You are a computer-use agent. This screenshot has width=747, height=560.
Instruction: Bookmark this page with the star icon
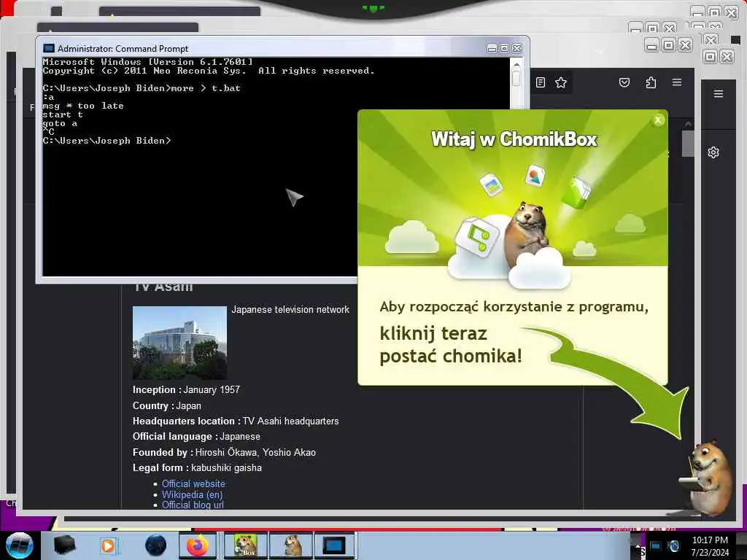click(561, 83)
